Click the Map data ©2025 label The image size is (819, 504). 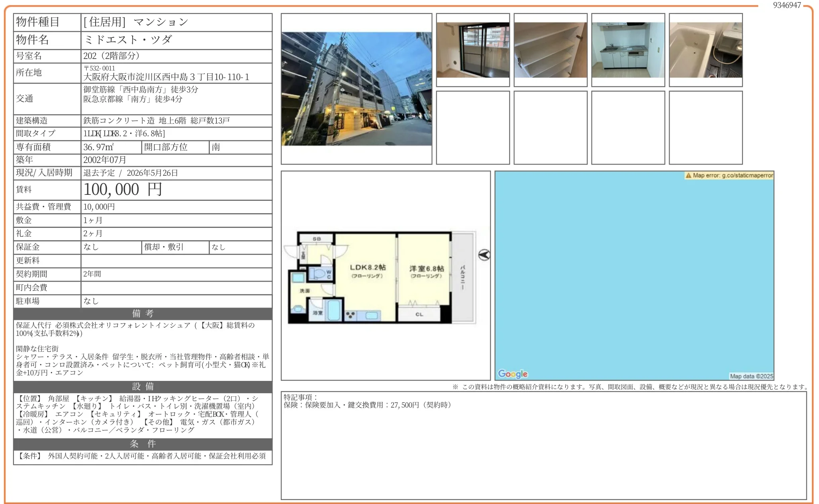(751, 376)
